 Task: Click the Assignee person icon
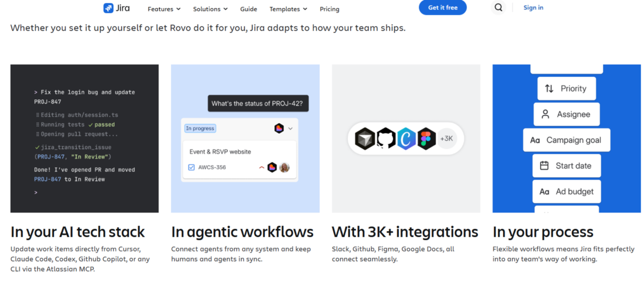[545, 114]
